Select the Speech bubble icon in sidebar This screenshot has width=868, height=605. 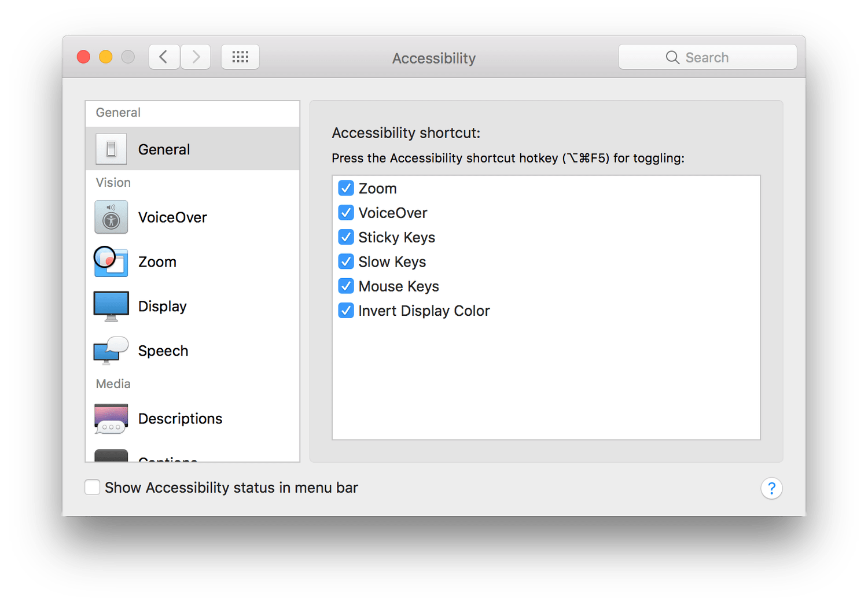tap(111, 351)
